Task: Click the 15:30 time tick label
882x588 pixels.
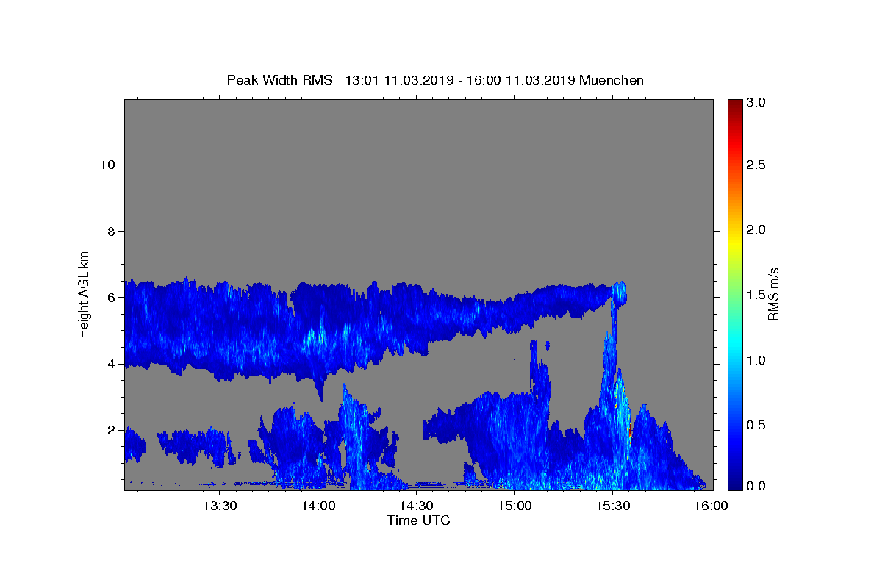Action: point(613,506)
